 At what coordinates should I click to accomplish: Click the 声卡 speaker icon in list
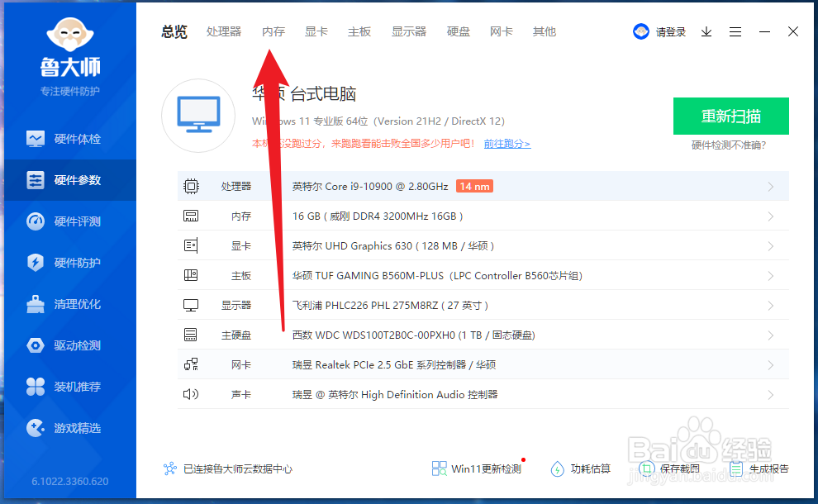pyautogui.click(x=191, y=394)
